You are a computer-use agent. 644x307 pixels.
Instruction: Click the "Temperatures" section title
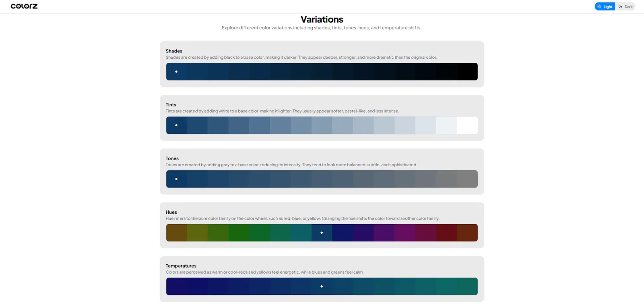point(181,266)
